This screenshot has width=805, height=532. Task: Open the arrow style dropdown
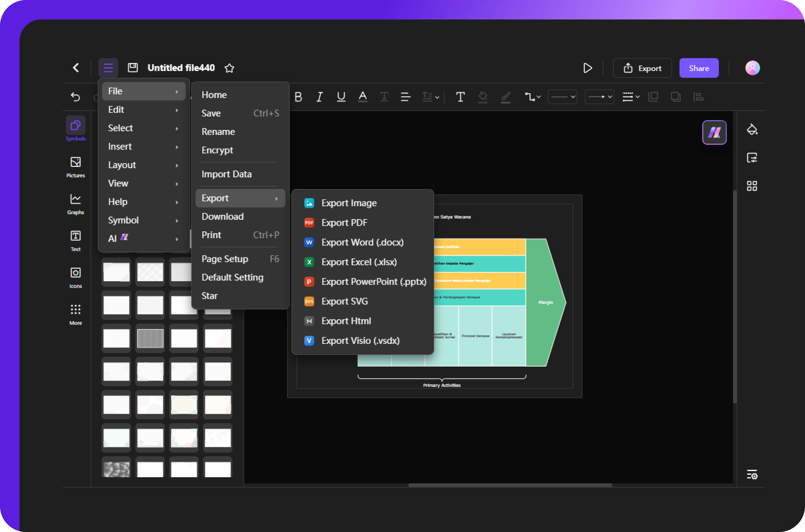pos(599,97)
